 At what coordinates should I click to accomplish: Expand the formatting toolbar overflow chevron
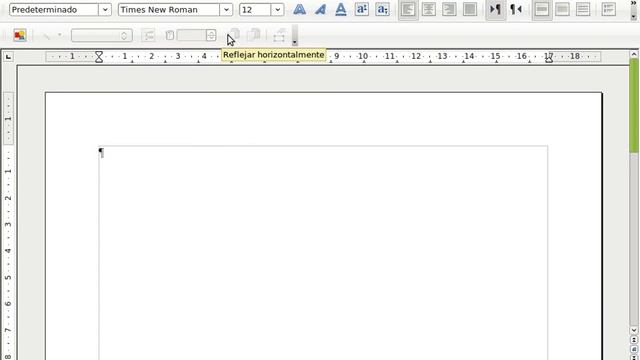point(633,3)
